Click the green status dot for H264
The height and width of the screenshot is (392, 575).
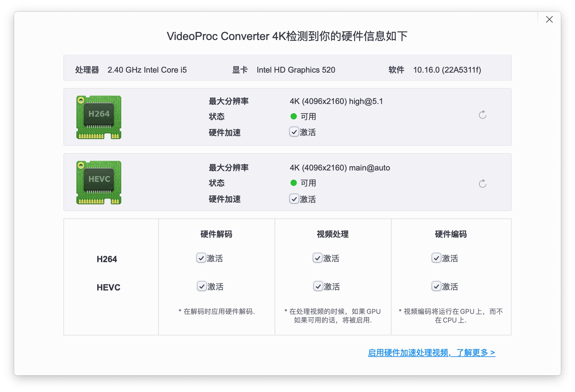click(x=293, y=116)
